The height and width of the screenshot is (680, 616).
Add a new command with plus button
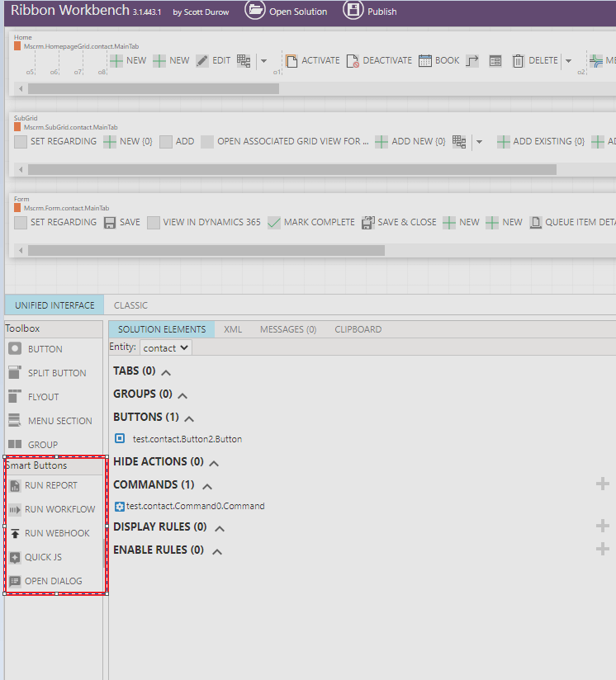(603, 484)
